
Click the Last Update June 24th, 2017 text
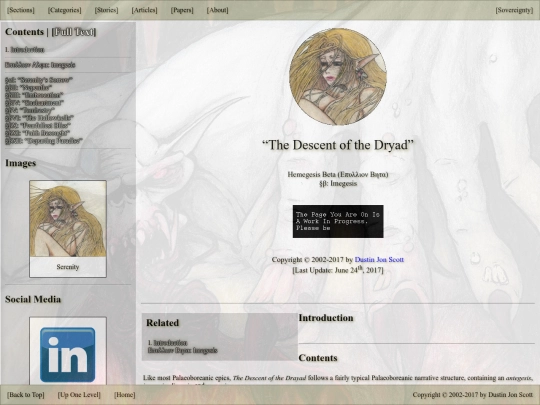click(338, 270)
